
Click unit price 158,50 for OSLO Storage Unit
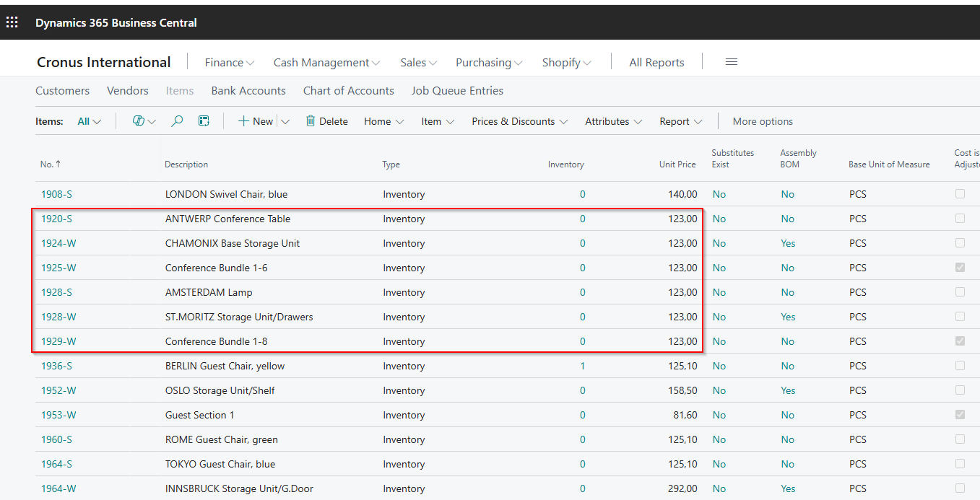[x=682, y=390]
